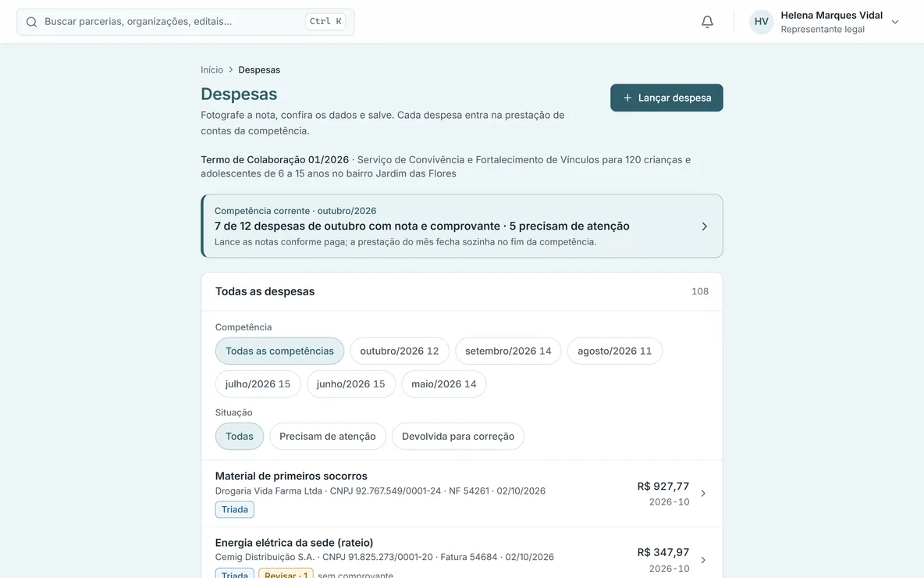Select Todas situação filter
This screenshot has height=578, width=924.
pyautogui.click(x=240, y=437)
